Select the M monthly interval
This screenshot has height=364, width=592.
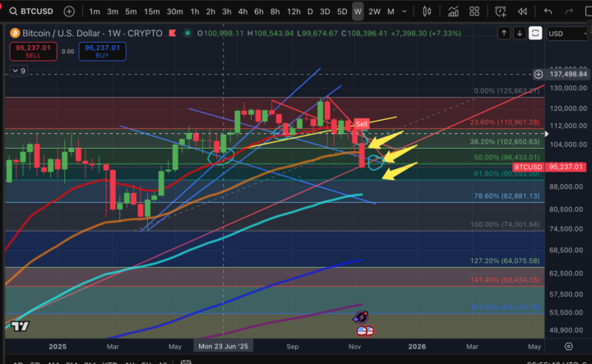(x=391, y=12)
